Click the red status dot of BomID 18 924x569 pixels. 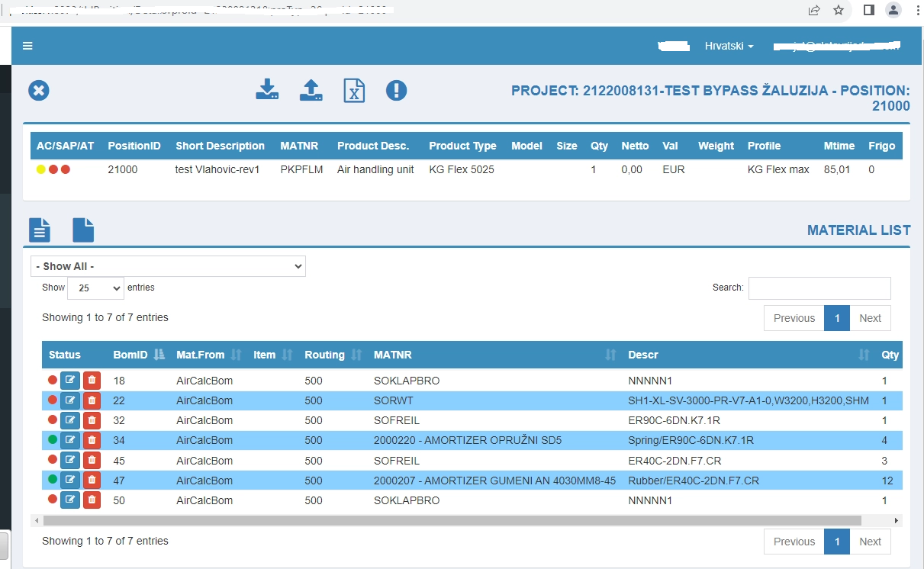coord(53,380)
